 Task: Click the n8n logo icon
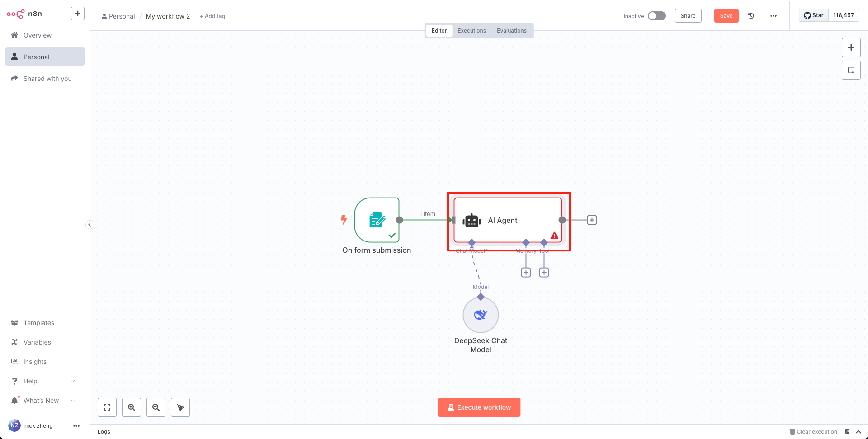[15, 14]
